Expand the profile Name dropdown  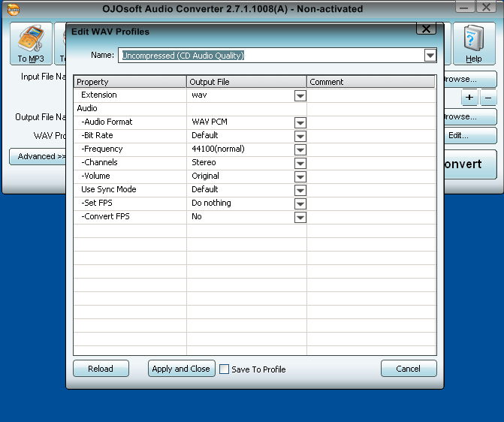click(430, 56)
